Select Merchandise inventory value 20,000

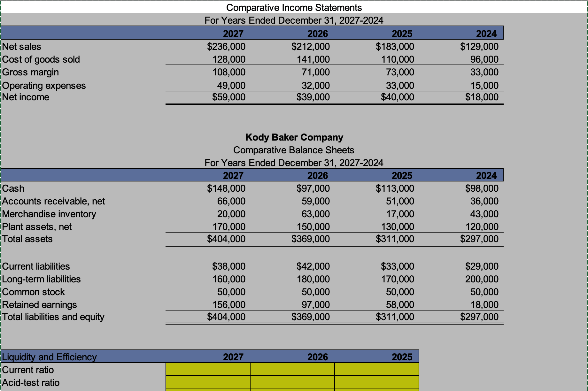231,214
